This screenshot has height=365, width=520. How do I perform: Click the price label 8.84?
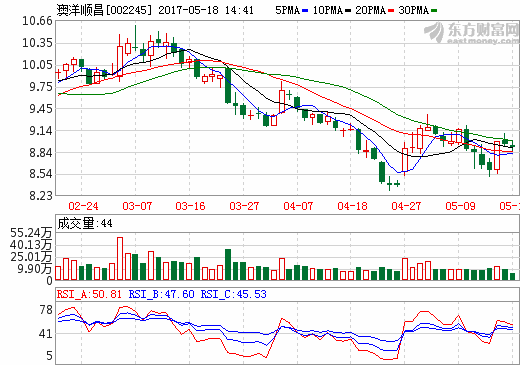click(x=41, y=153)
